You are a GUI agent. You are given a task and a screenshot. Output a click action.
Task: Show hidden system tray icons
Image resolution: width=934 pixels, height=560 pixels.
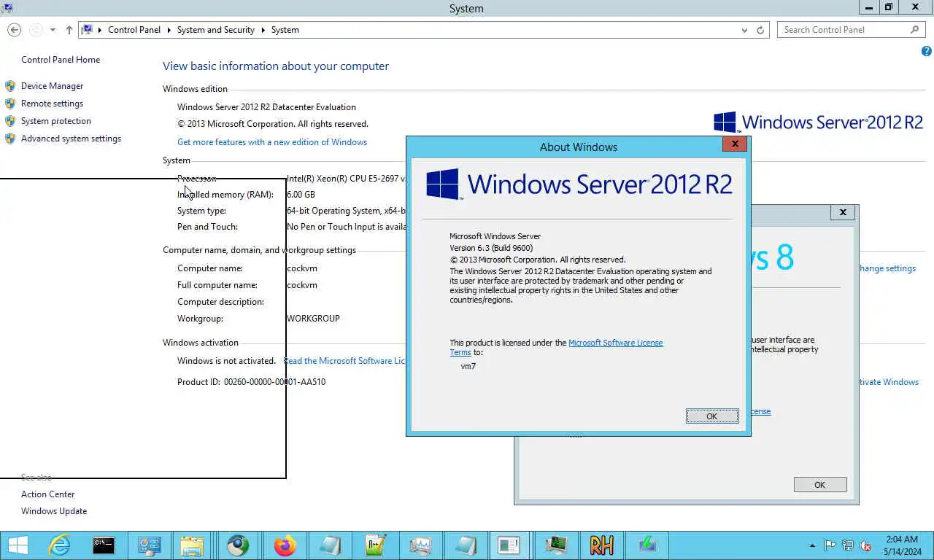(x=813, y=545)
